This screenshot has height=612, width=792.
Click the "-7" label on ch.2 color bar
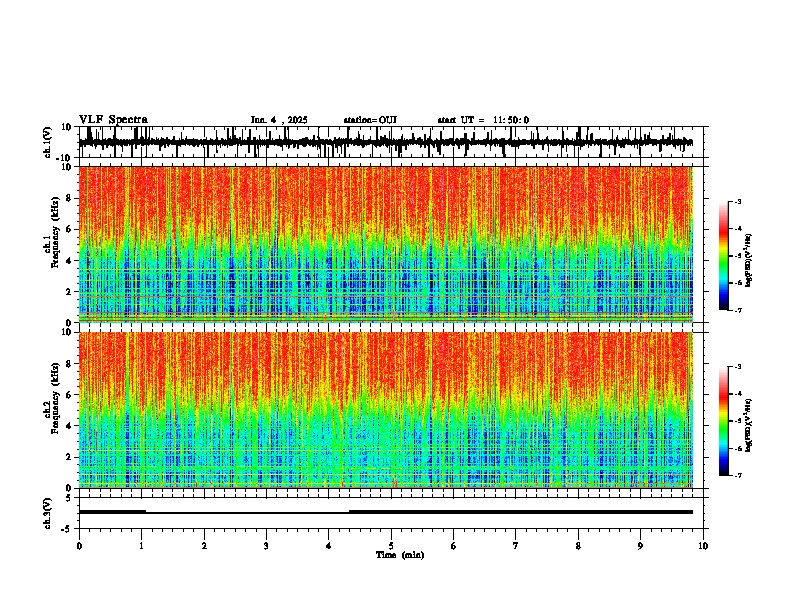coord(738,476)
